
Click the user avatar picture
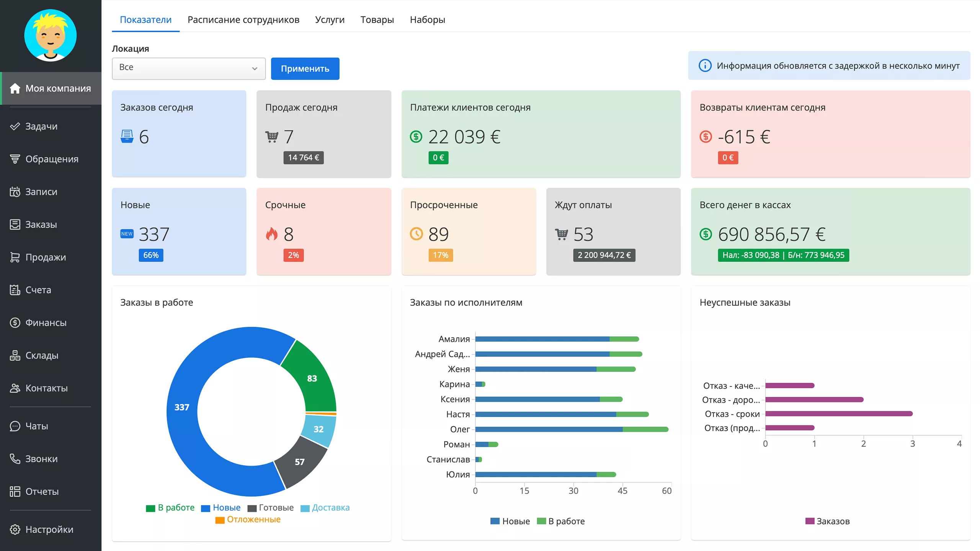click(50, 36)
